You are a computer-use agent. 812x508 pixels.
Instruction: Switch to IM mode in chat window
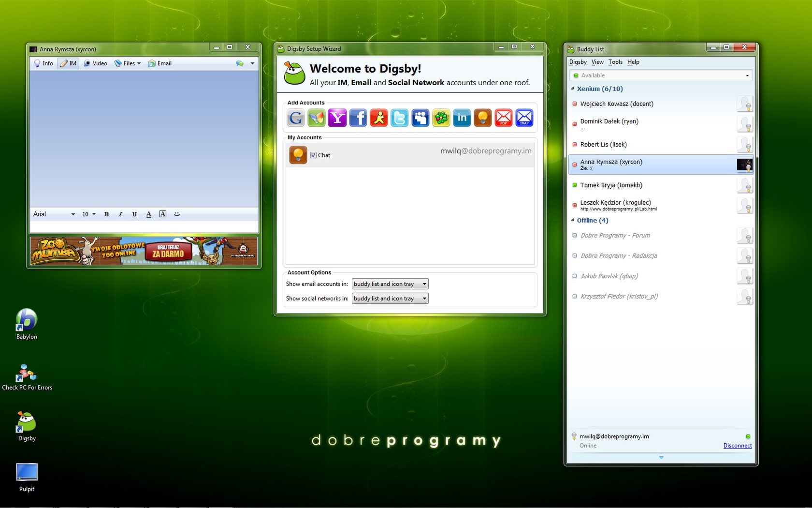click(68, 63)
